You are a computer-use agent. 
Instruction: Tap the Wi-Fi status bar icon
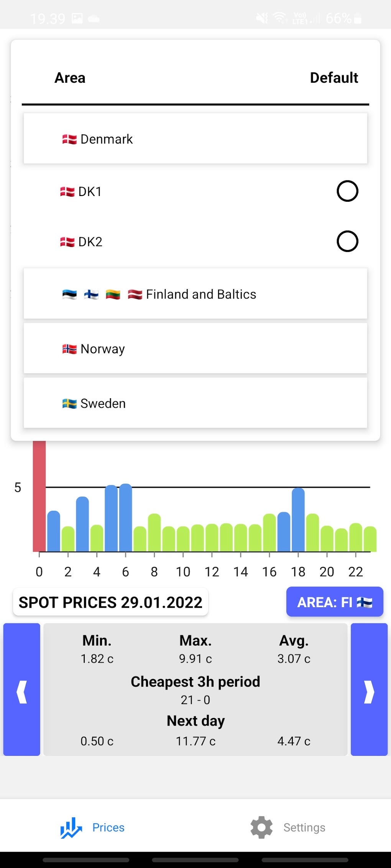tap(279, 18)
